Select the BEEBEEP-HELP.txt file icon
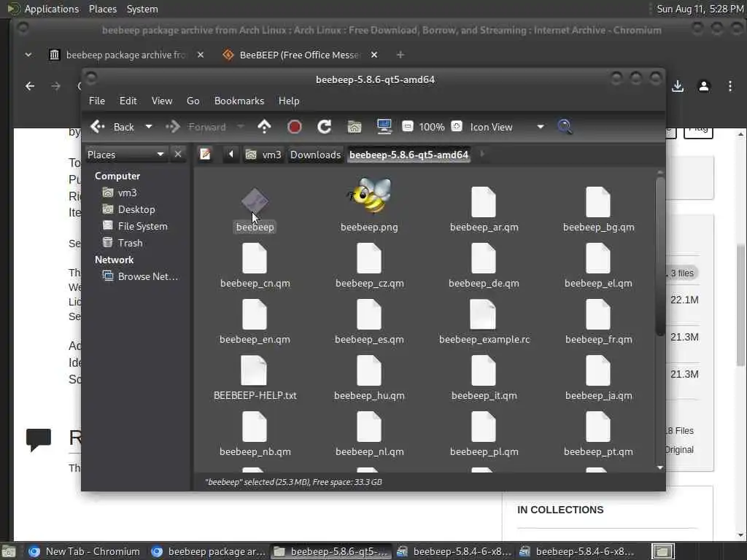Screen dimensions: 747x560 click(255, 370)
